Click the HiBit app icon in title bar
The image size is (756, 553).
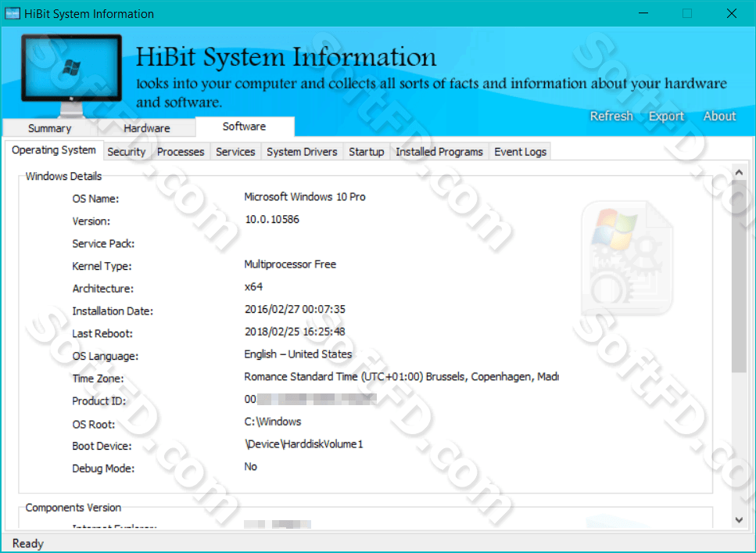click(12, 13)
